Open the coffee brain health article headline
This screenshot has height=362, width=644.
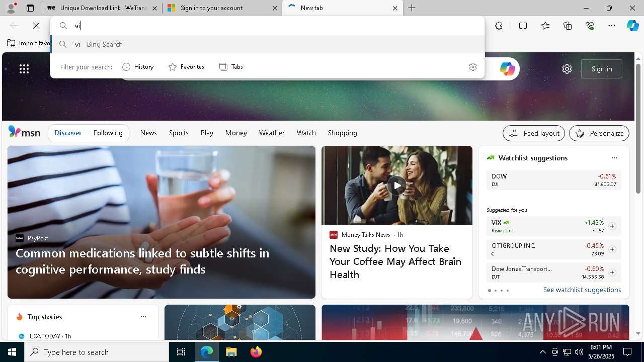395,261
